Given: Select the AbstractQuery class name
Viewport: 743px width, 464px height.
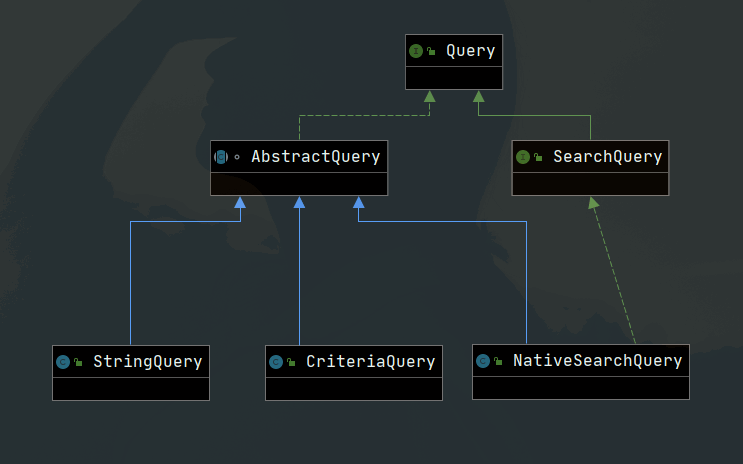Looking at the screenshot, I should pyautogui.click(x=316, y=156).
